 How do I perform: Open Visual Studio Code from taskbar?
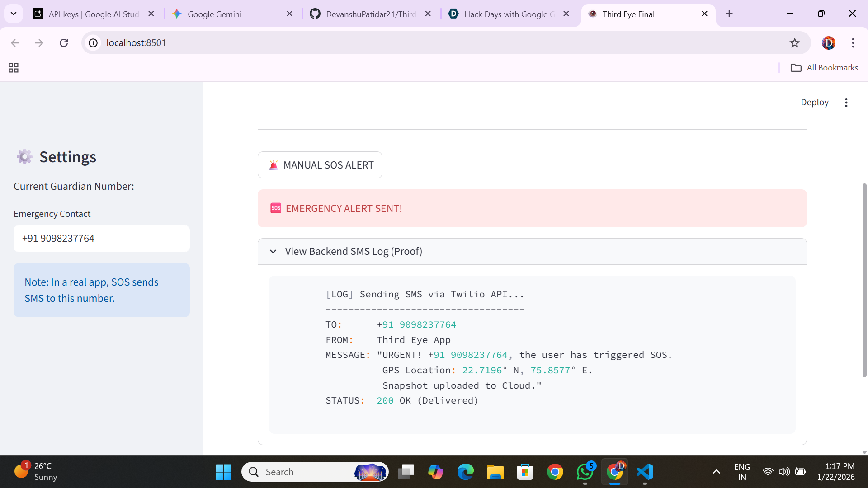tap(645, 472)
